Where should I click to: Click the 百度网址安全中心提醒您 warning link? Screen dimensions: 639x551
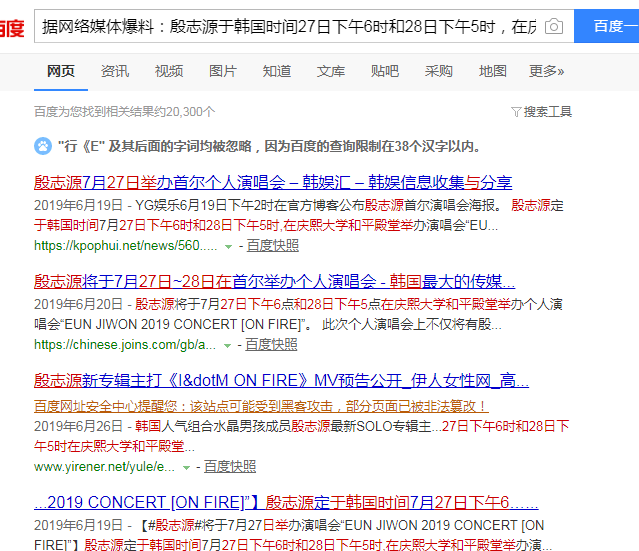coord(261,406)
